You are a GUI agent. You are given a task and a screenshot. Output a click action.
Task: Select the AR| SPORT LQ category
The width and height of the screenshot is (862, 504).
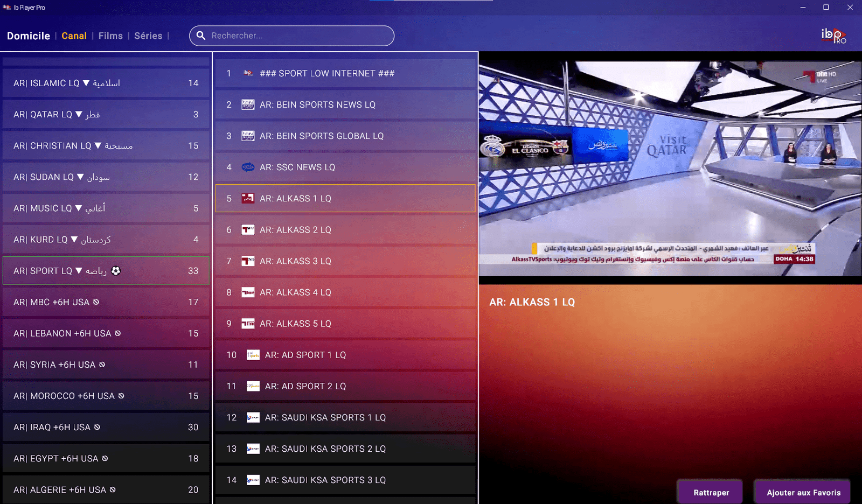(106, 271)
